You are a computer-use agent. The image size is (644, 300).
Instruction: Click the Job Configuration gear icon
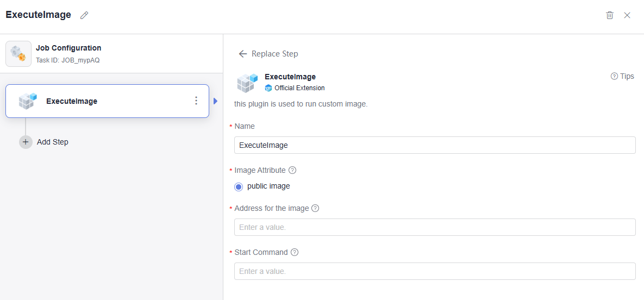tap(18, 54)
